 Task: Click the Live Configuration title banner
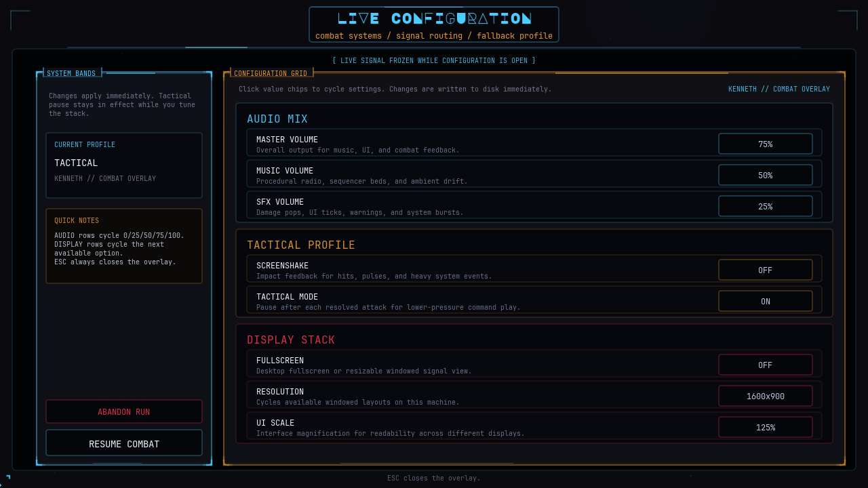point(434,24)
